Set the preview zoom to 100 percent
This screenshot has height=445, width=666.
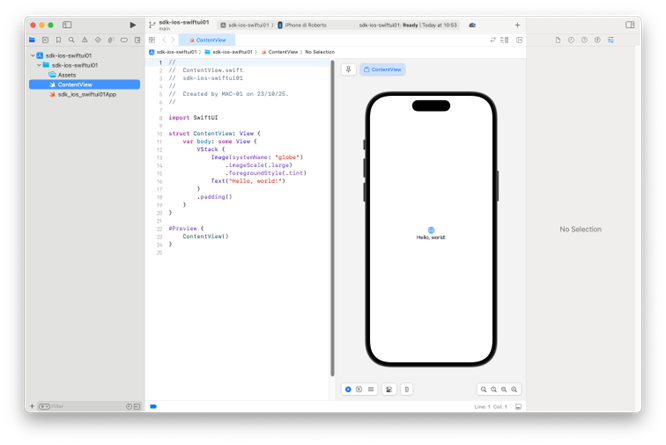coord(494,389)
